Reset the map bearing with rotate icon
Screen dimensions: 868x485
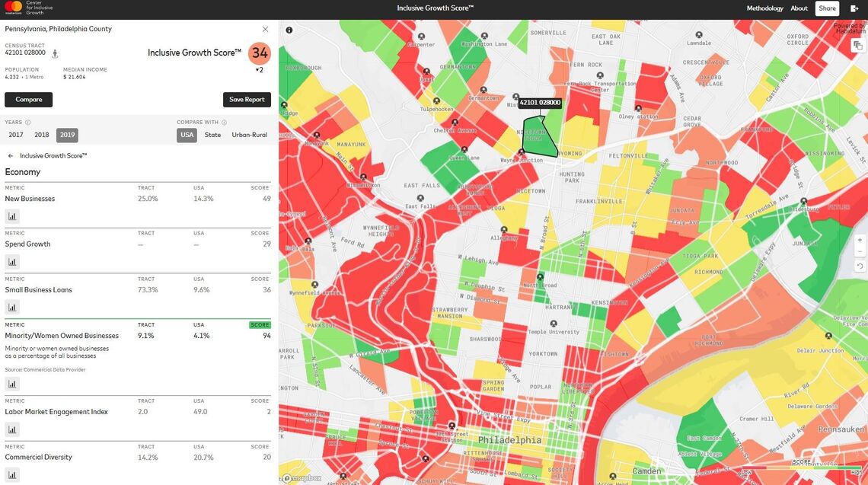coord(860,266)
